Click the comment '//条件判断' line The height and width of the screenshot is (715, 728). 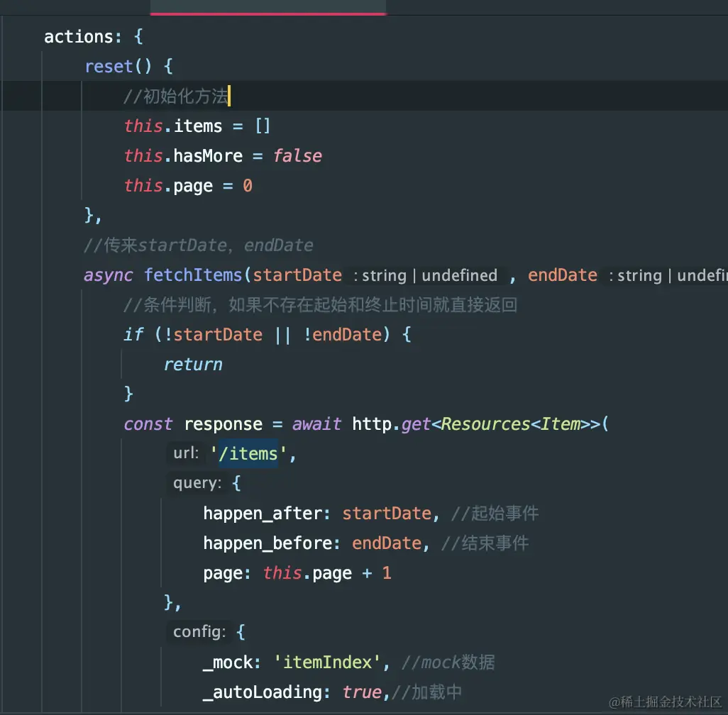coord(320,304)
